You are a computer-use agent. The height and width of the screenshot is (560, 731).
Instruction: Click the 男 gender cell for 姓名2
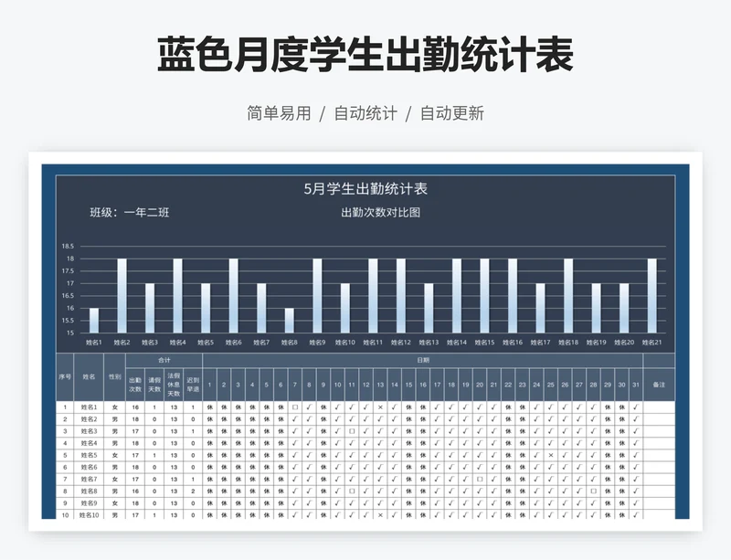pyautogui.click(x=115, y=419)
